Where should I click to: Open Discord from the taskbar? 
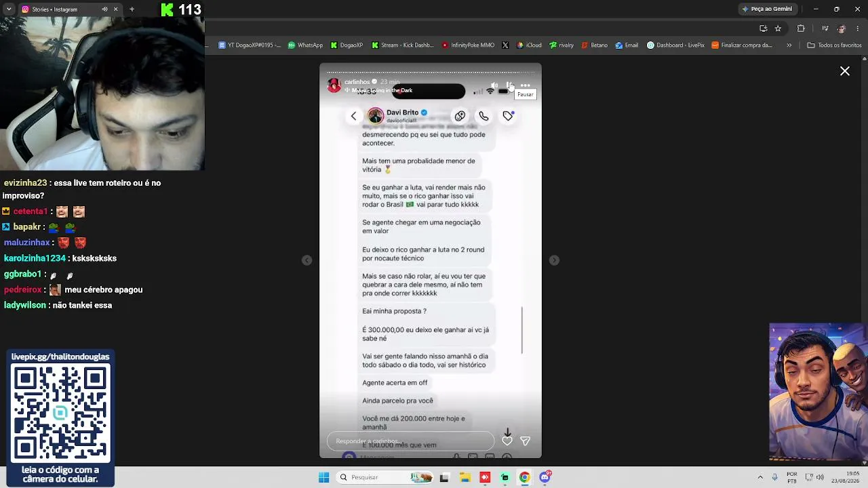(x=545, y=477)
